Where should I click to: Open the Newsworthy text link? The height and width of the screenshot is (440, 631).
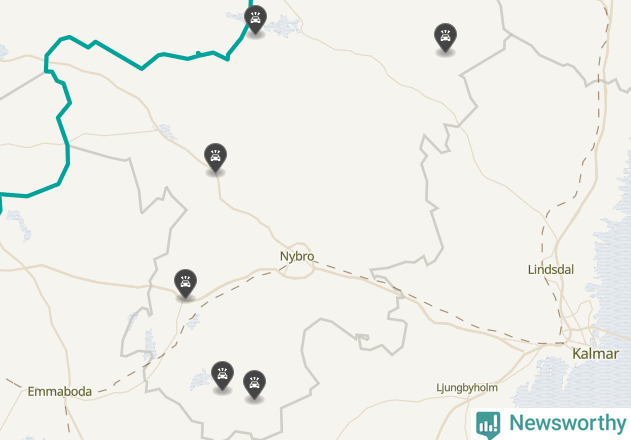click(x=567, y=423)
